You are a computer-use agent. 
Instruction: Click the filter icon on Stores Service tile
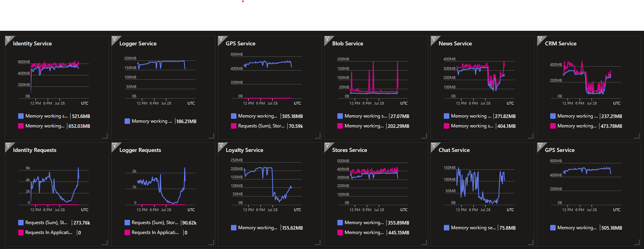click(x=327, y=145)
